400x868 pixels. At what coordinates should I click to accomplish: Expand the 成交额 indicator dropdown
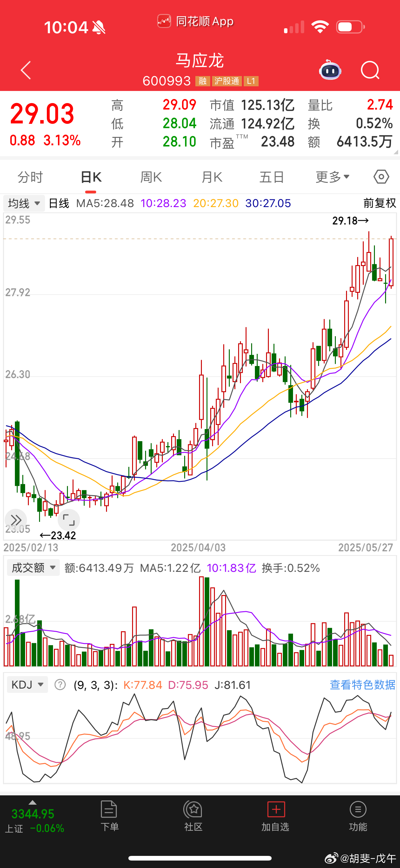[33, 568]
